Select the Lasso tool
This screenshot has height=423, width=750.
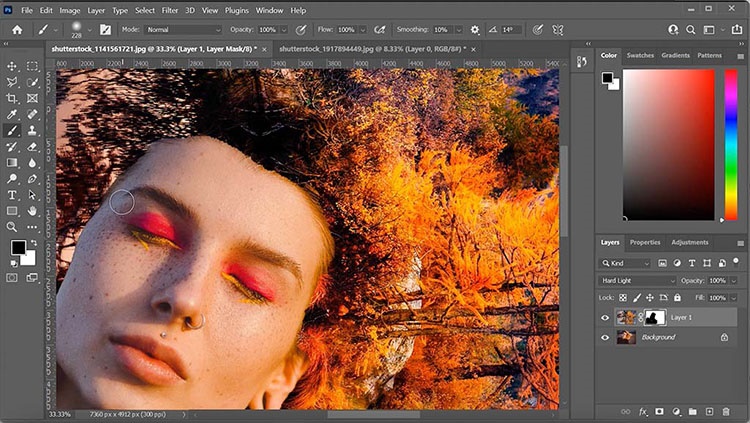coord(12,82)
